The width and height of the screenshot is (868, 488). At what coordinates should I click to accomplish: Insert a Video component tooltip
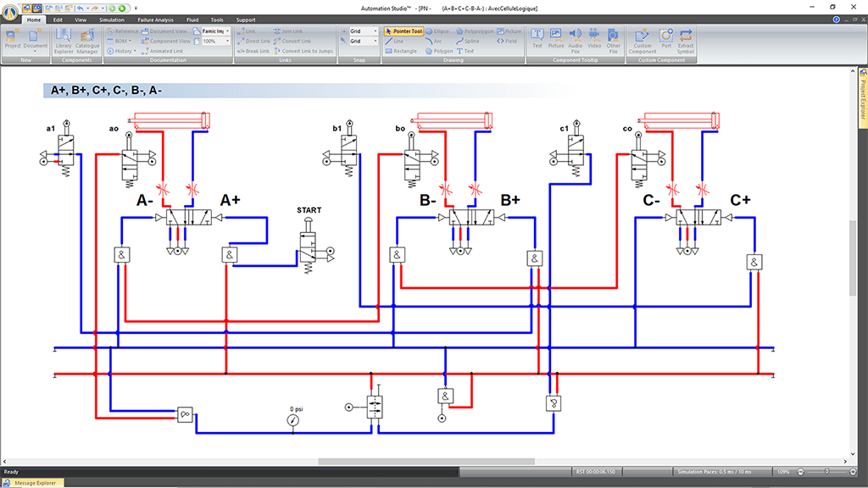coord(594,39)
